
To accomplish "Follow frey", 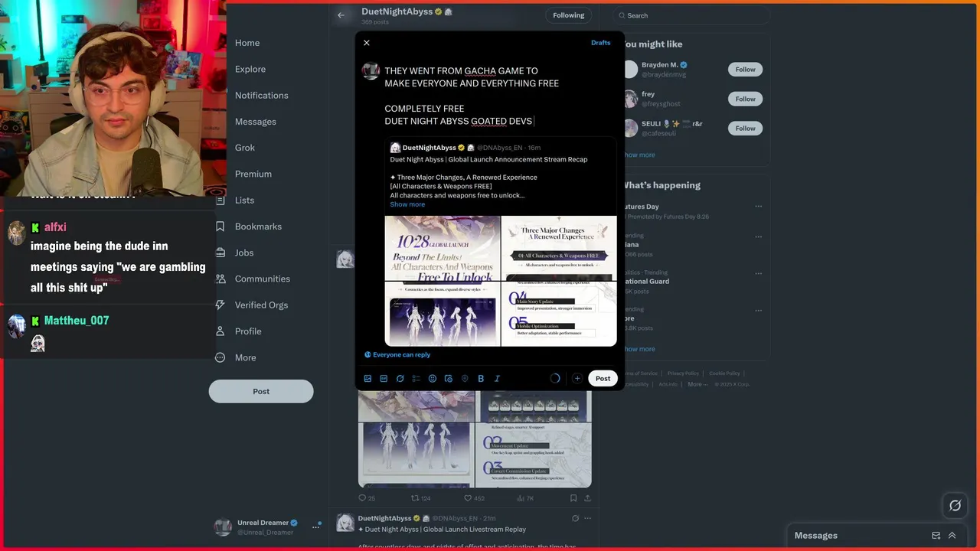I will [745, 99].
